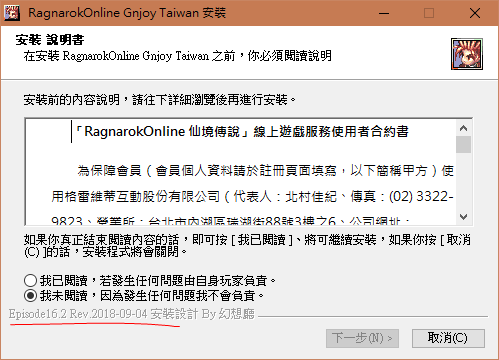Click the maximize window button
The height and width of the screenshot is (360, 499).
[429, 13]
